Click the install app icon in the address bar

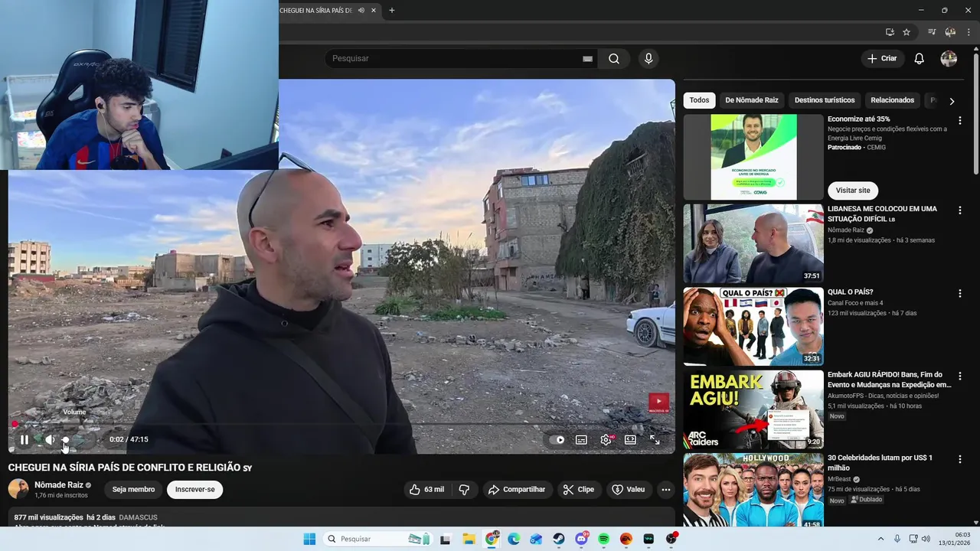[x=890, y=32]
